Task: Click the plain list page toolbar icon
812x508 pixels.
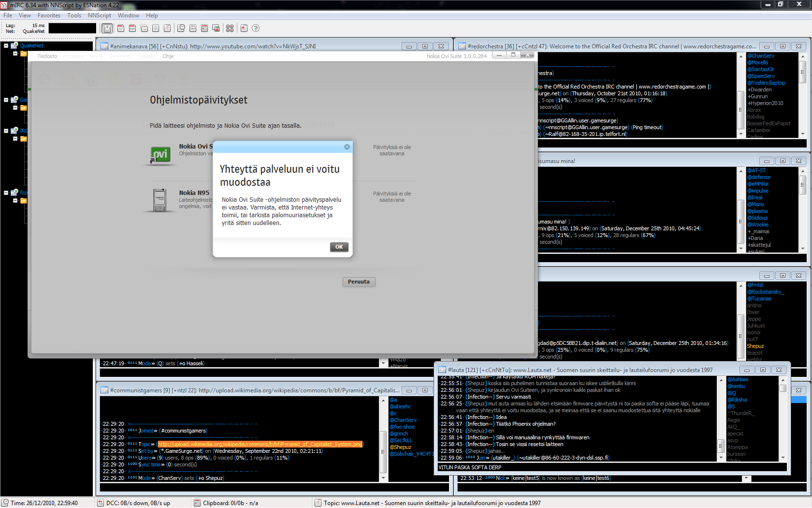Action: (x=156, y=28)
